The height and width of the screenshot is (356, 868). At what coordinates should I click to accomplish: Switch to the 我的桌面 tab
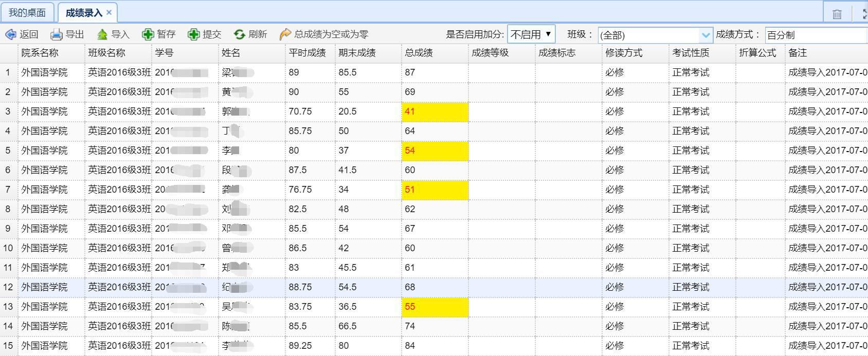pyautogui.click(x=27, y=13)
